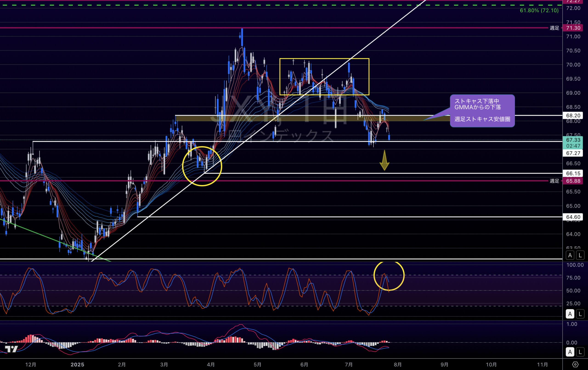Toggle log scale on main price pane
Image resolution: width=588 pixels, height=370 pixels.
pyautogui.click(x=580, y=255)
